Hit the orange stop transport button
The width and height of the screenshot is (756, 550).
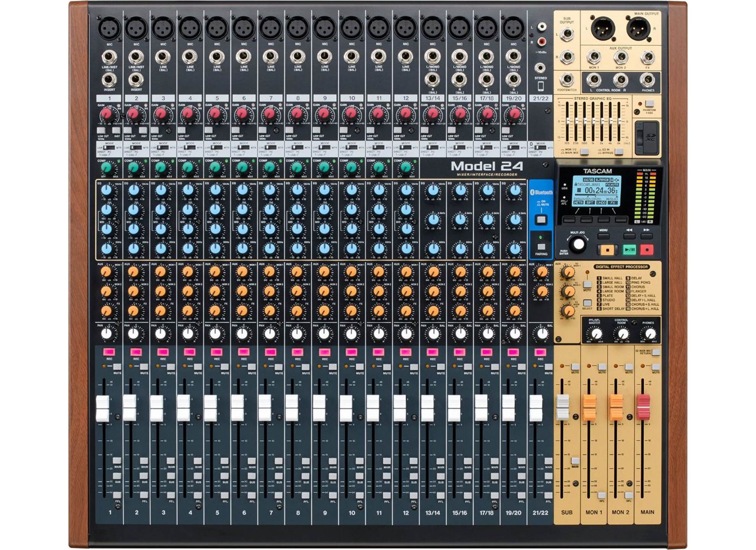coord(607,250)
